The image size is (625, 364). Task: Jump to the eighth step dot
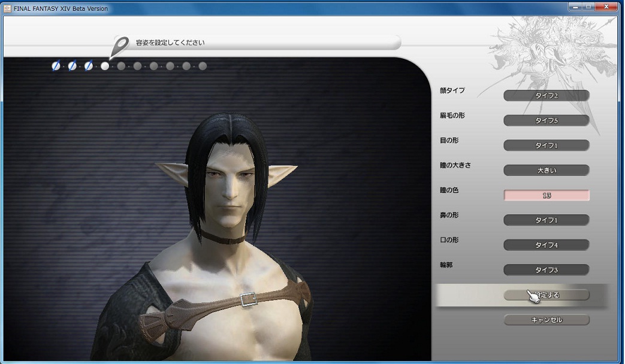tap(170, 66)
